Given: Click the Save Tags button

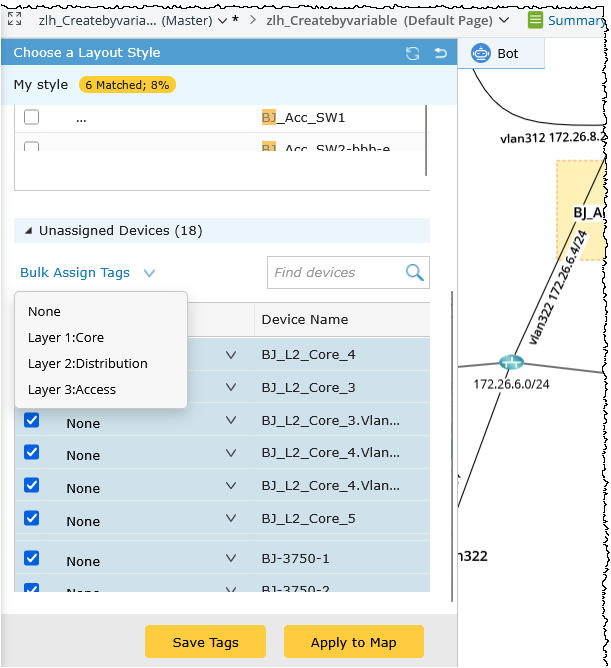Looking at the screenshot, I should point(205,642).
